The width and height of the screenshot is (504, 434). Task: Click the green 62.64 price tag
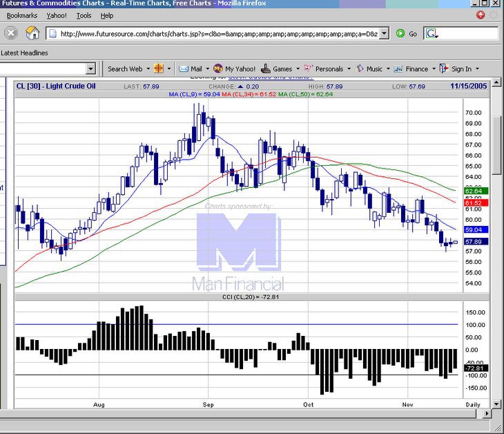click(476, 191)
